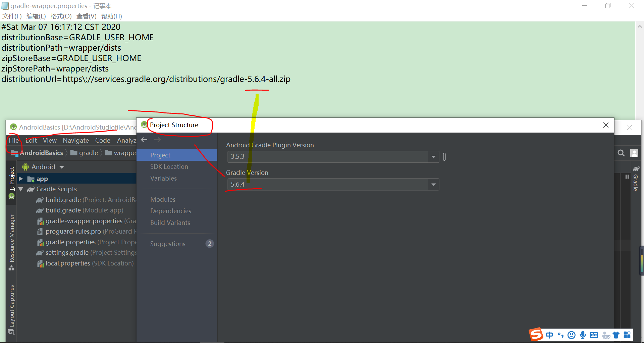This screenshot has width=644, height=343.
Task: Open the Resource Manager tool window tab
Action: coord(12,242)
